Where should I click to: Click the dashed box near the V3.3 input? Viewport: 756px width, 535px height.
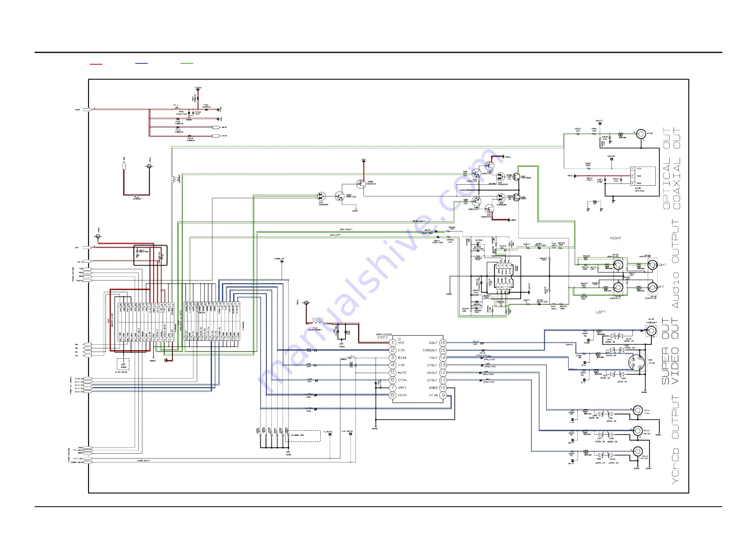click(150, 255)
